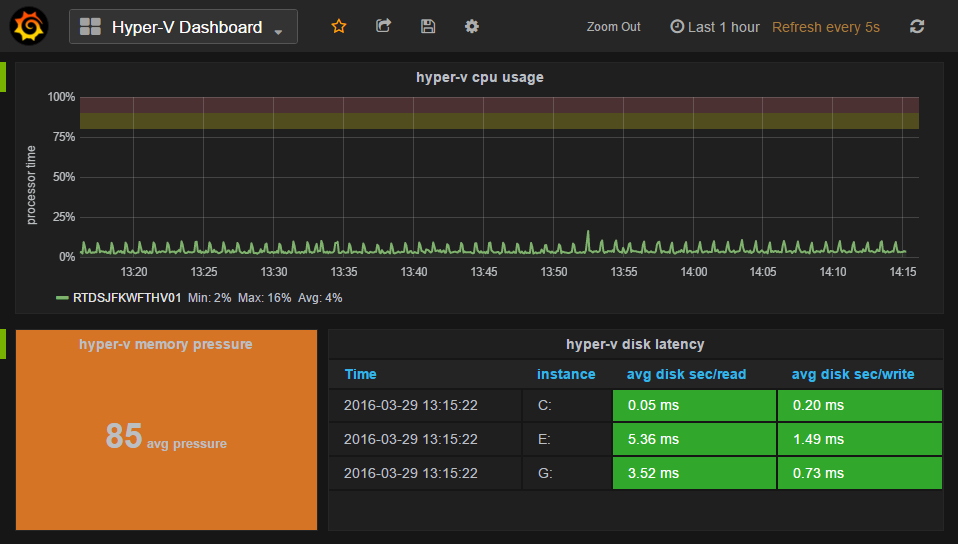
Task: Open dashboard settings gear icon
Action: click(472, 27)
